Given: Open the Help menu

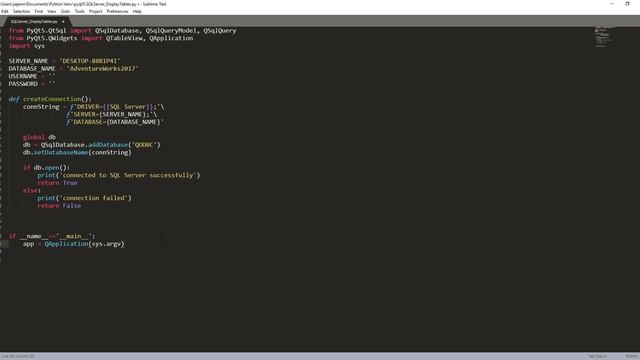Looking at the screenshot, I should [137, 11].
